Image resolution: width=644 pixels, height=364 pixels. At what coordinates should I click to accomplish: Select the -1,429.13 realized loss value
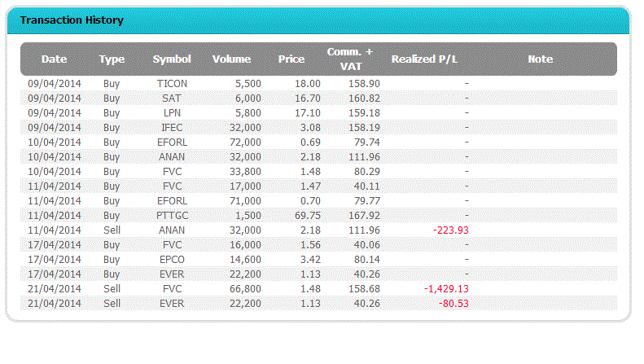(445, 288)
